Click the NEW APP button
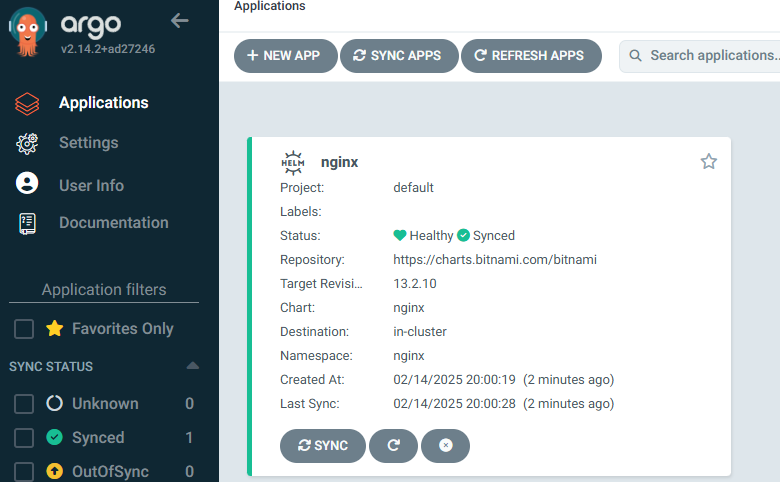The width and height of the screenshot is (780, 482). click(x=286, y=56)
